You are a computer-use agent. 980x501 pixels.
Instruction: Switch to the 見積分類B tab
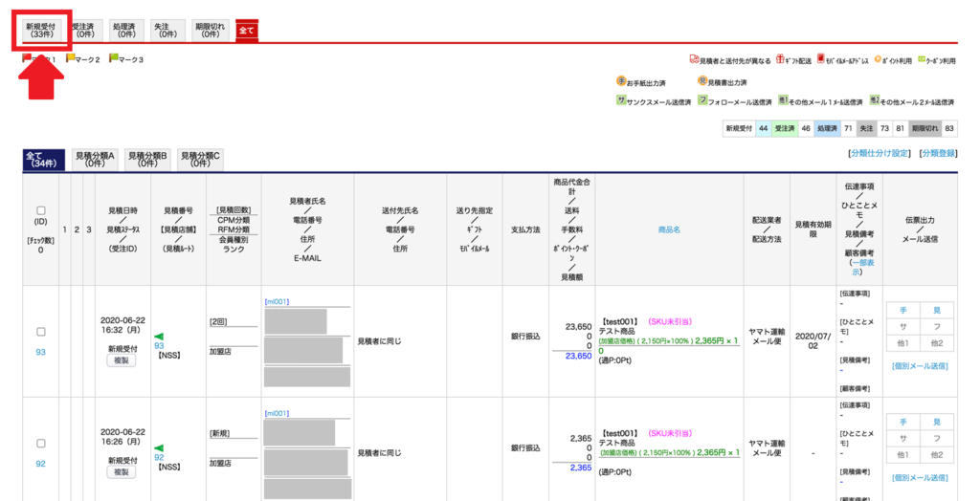(147, 160)
